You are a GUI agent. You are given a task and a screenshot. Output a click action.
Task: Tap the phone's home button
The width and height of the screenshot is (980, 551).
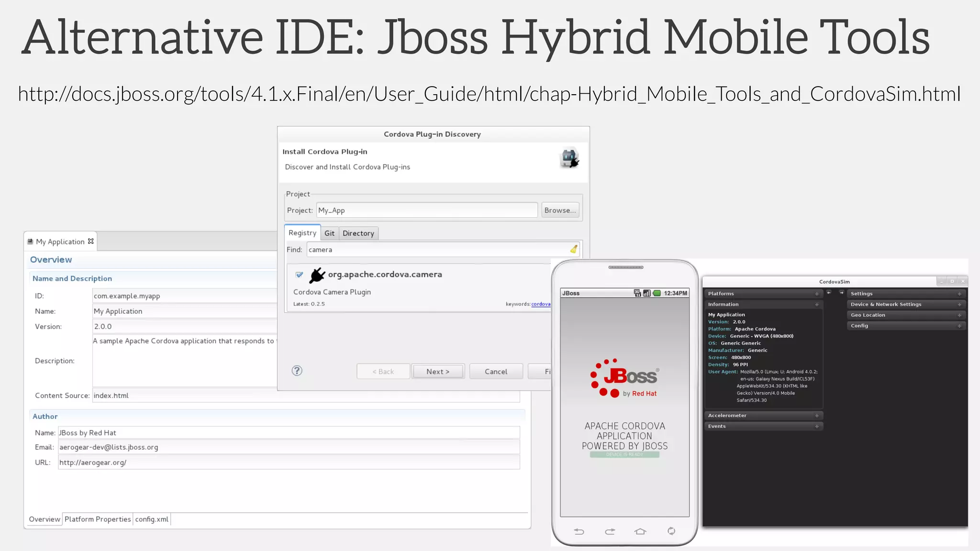tap(640, 531)
